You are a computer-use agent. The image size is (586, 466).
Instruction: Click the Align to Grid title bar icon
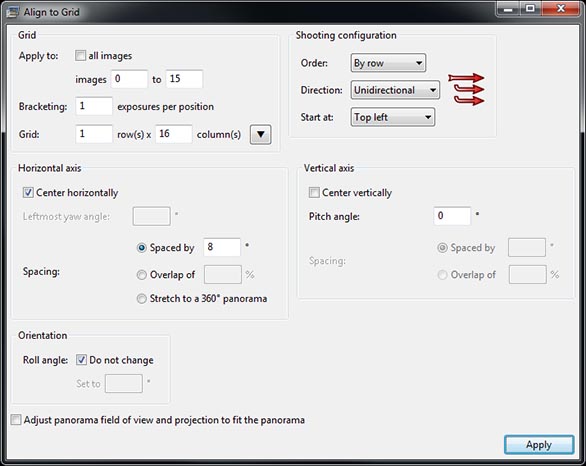tap(12, 12)
